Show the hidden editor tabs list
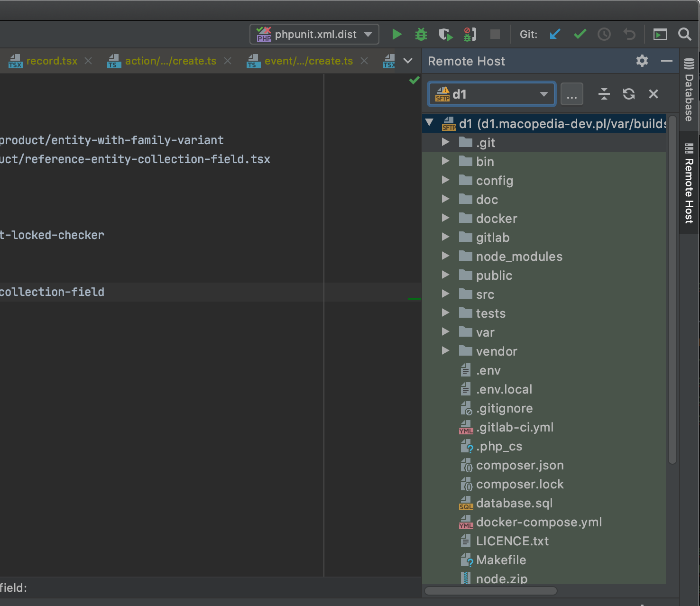 click(408, 61)
